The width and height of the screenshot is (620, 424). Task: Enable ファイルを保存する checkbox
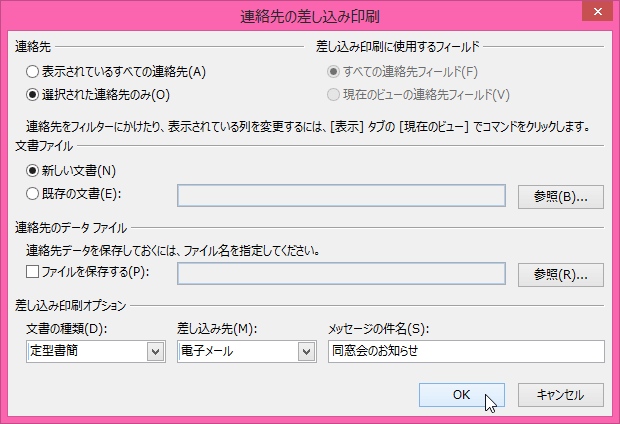pos(33,271)
